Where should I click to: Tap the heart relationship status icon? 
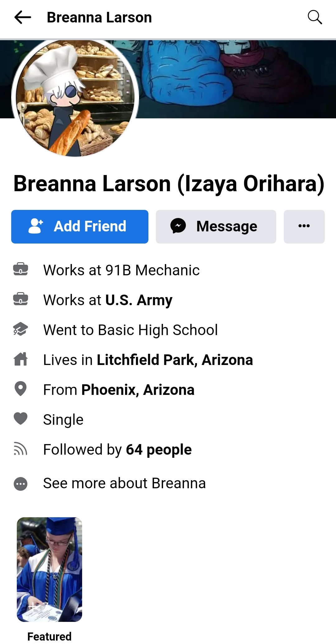pyautogui.click(x=21, y=419)
